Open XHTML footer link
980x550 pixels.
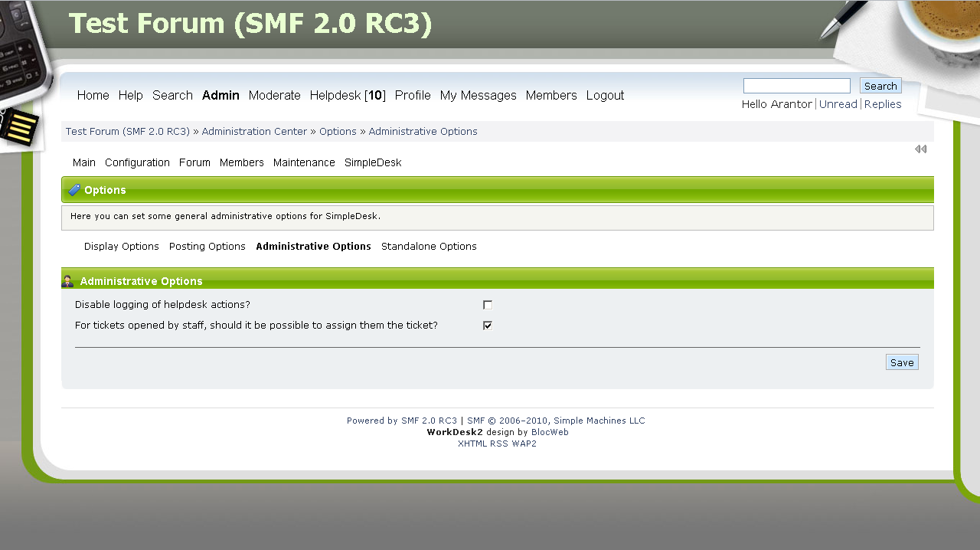472,444
